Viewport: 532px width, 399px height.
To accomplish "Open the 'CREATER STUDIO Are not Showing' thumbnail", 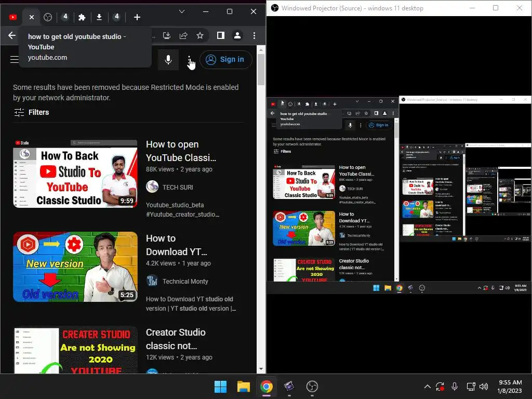I will (75, 350).
